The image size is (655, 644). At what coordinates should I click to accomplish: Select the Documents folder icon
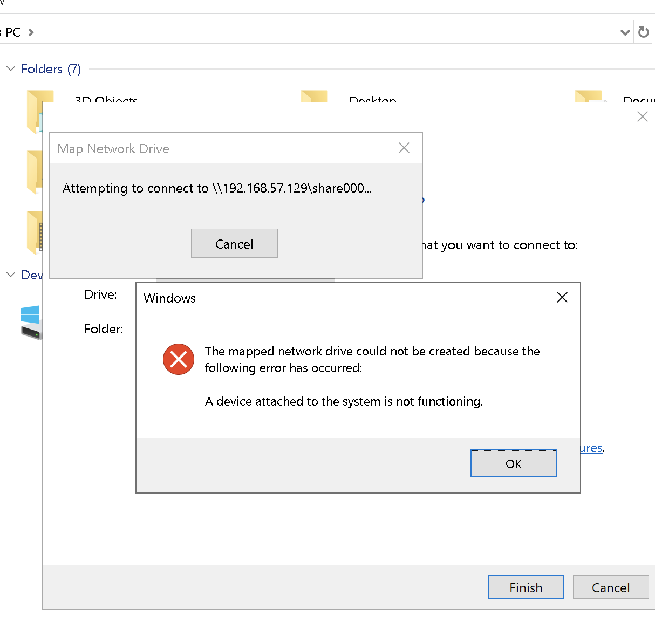tap(589, 96)
